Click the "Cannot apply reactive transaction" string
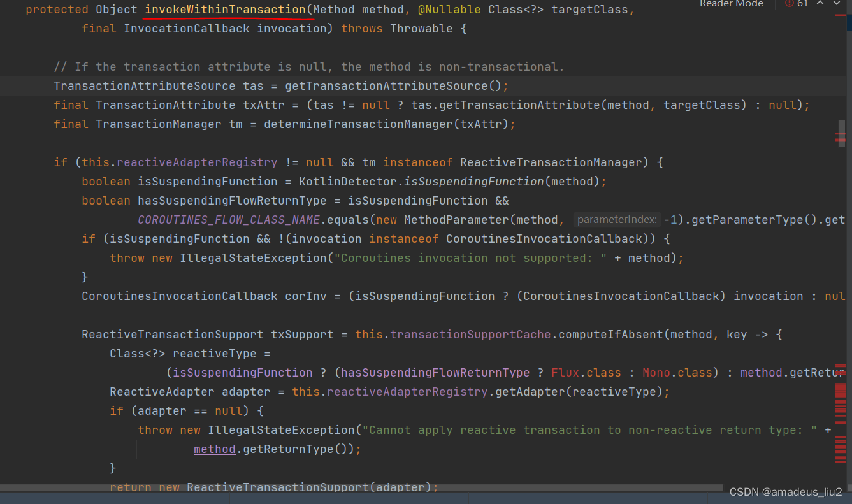The image size is (852, 504). (589, 430)
